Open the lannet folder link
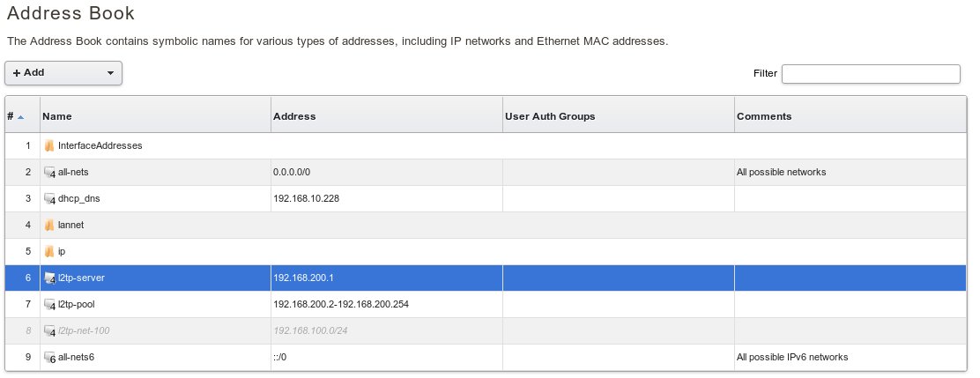 click(x=71, y=225)
